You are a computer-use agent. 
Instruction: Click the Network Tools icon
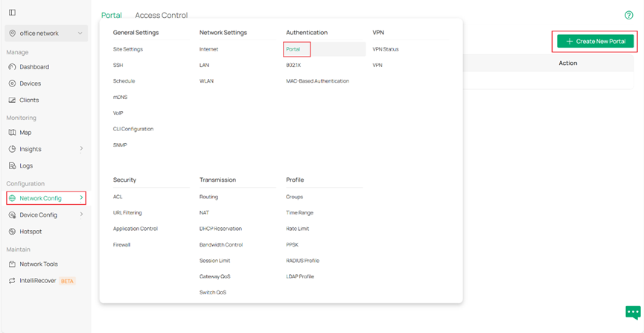(12, 264)
